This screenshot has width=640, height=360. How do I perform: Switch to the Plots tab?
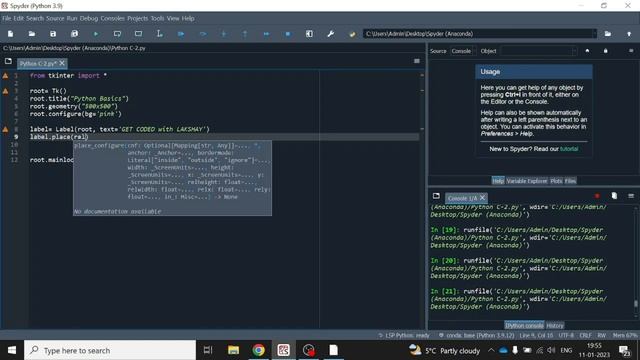[x=556, y=181]
